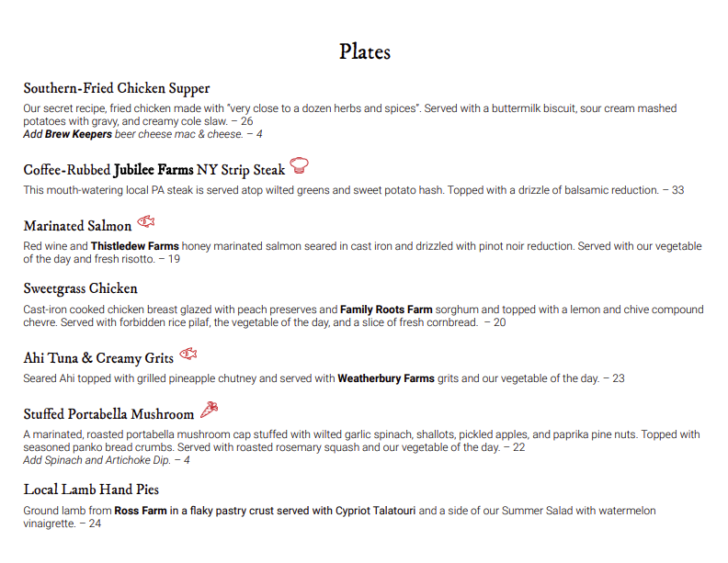This screenshot has width=728, height=563.
Task: Click the Add Spinach and Artichoke Dip line
Action: pos(107,460)
